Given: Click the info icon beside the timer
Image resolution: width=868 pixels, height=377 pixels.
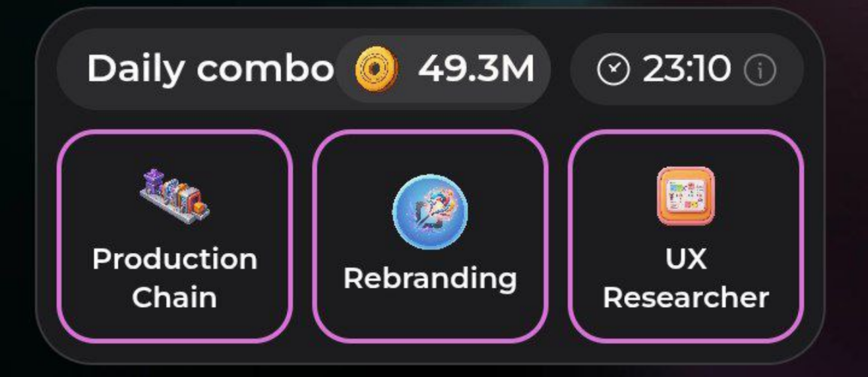Looking at the screenshot, I should point(760,70).
